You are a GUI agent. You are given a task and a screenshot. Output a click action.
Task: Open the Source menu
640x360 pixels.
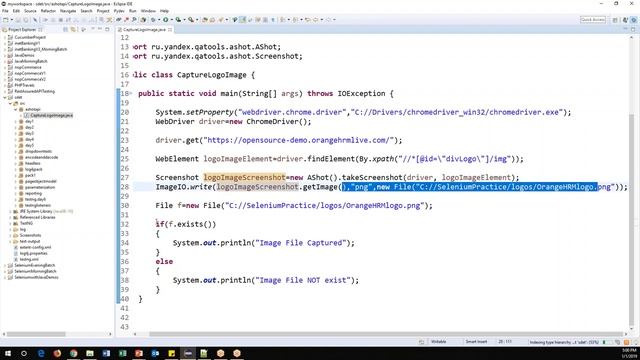coord(30,11)
